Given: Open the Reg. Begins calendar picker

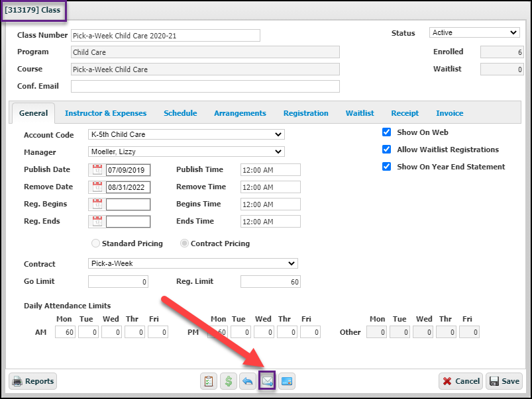Looking at the screenshot, I should [x=97, y=204].
